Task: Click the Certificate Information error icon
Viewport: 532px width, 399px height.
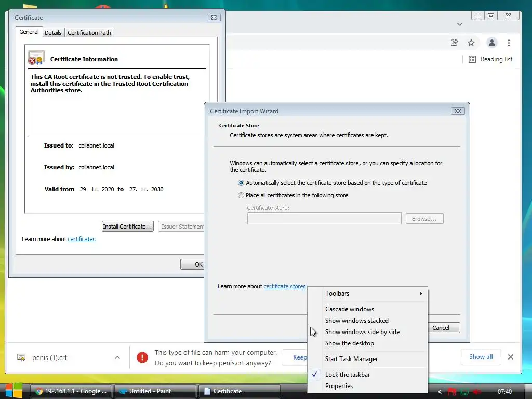Action: (x=36, y=58)
